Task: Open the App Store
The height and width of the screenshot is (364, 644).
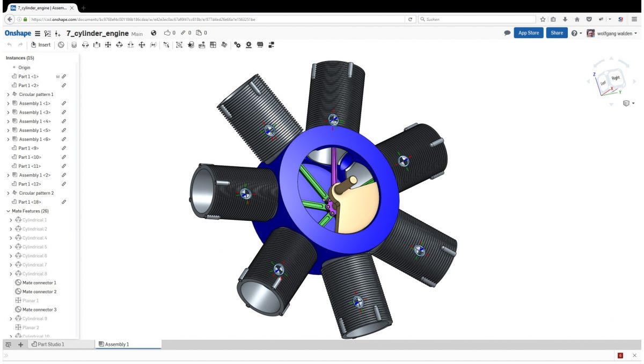Action: 529,33
